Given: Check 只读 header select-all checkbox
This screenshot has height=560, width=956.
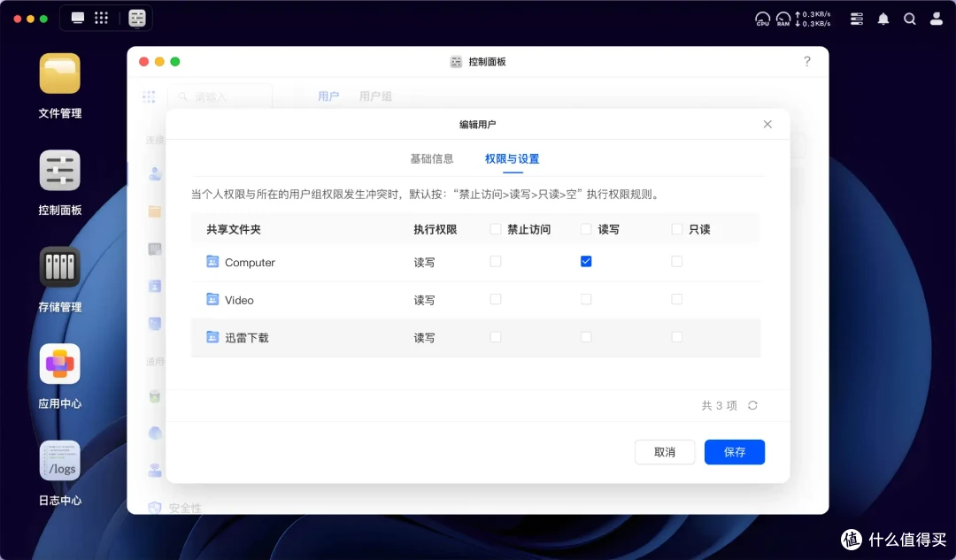Looking at the screenshot, I should point(677,229).
